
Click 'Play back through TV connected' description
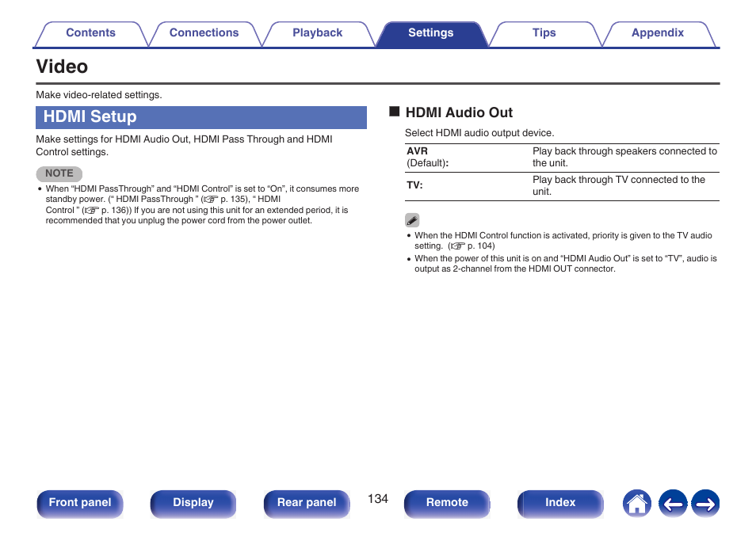point(619,185)
